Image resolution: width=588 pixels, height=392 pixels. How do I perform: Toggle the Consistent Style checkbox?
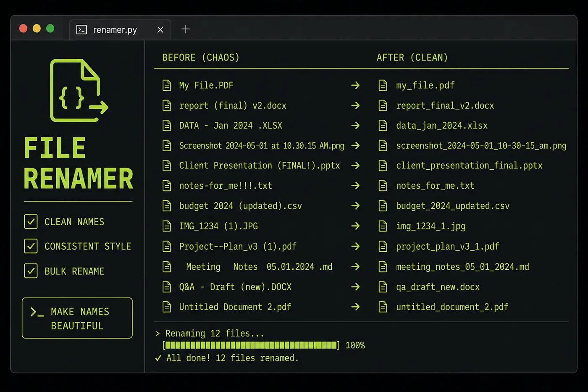[31, 246]
